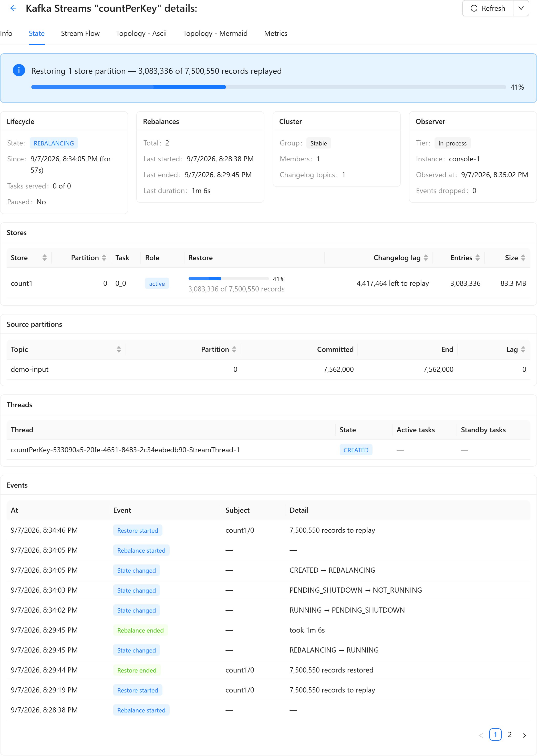Go to next events page
The width and height of the screenshot is (537, 756).
(x=524, y=735)
